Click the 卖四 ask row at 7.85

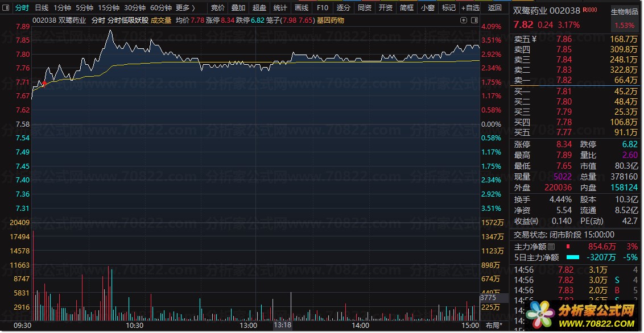(576, 49)
